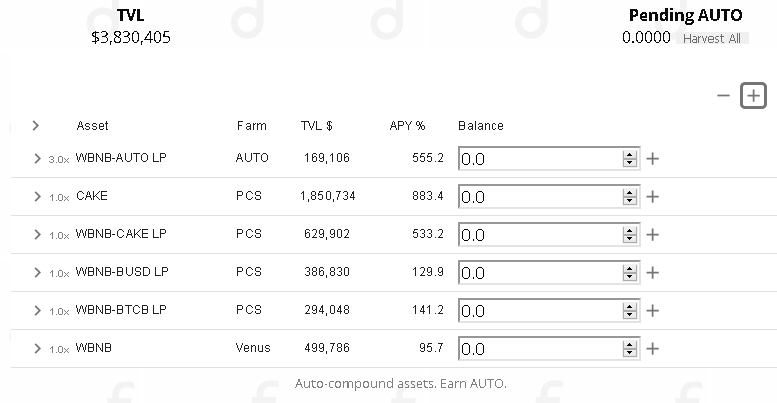Sort by the TVL $ column header

(316, 126)
